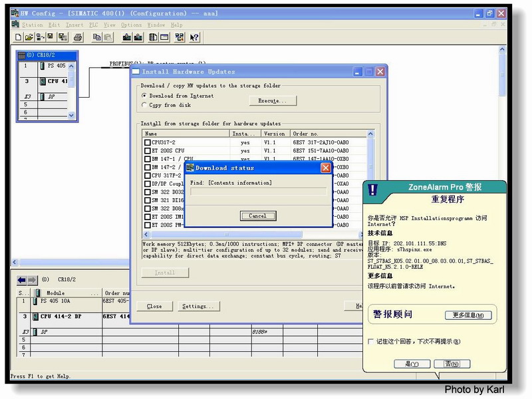The image size is (532, 399).
Task: Click order number 6ES7 317-2AJ10-0AB0
Action: 321,142
